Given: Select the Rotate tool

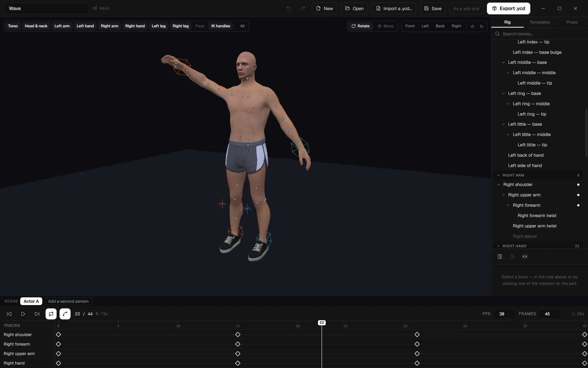Looking at the screenshot, I should 360,26.
